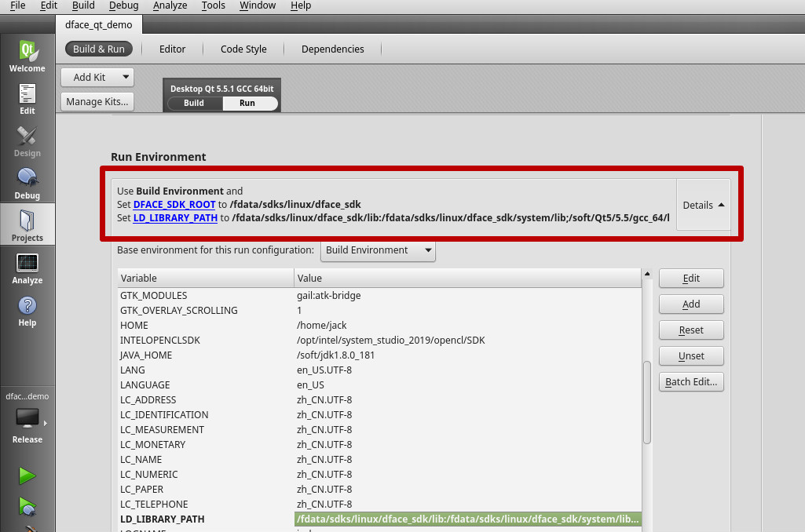Open the Tools menu
The image size is (805, 532).
pos(213,5)
